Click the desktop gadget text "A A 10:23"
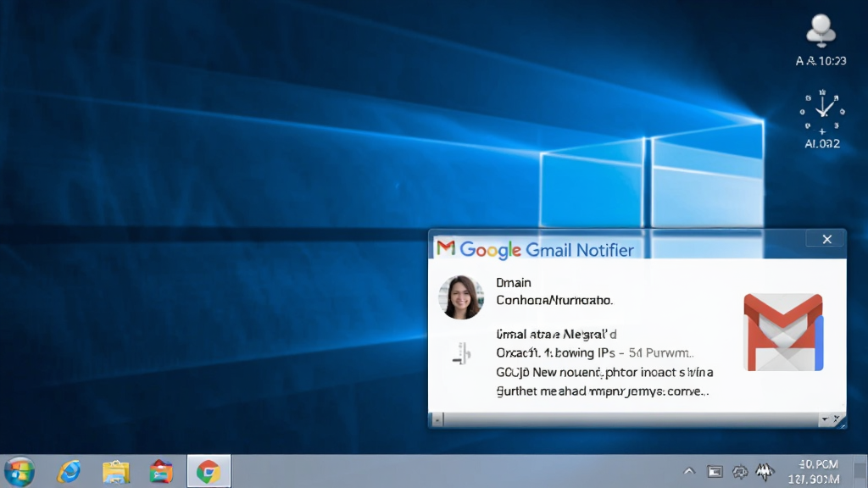Viewport: 868px width, 488px height. [x=821, y=61]
